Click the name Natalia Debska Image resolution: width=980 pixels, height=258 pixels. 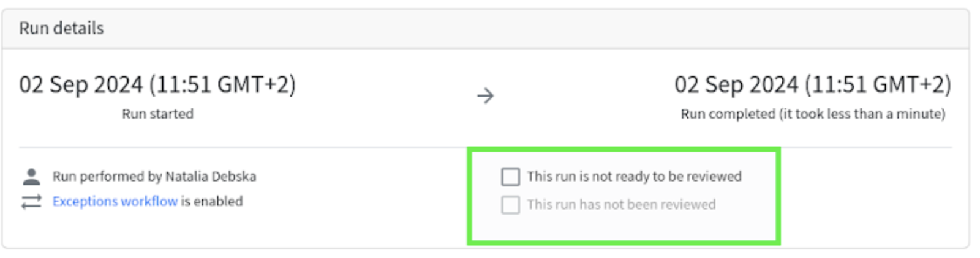click(x=211, y=177)
